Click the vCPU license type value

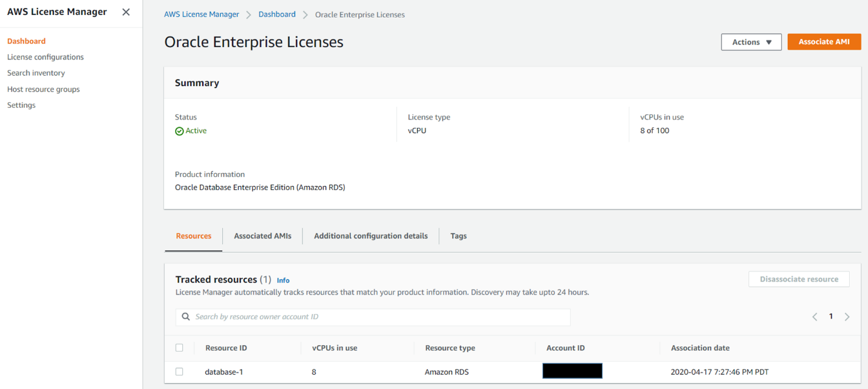pyautogui.click(x=417, y=131)
